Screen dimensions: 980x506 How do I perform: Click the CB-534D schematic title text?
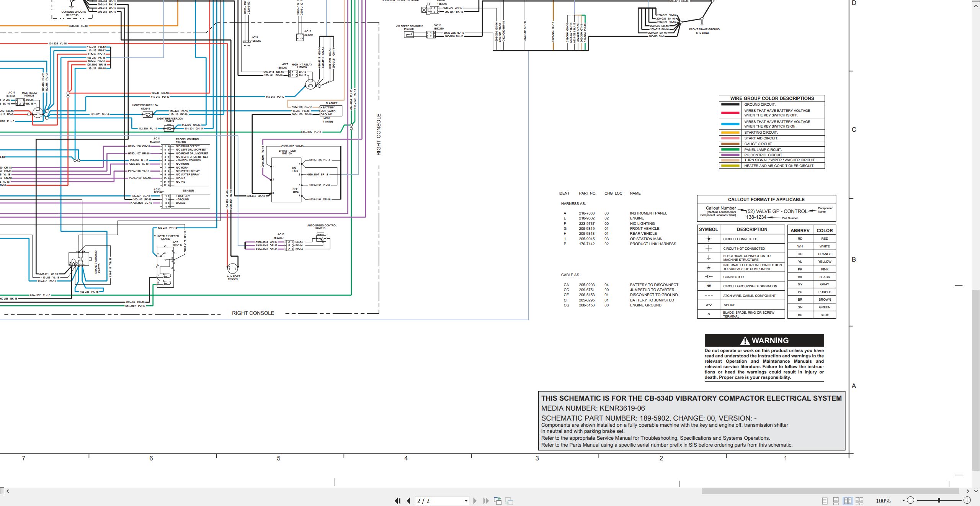point(691,398)
